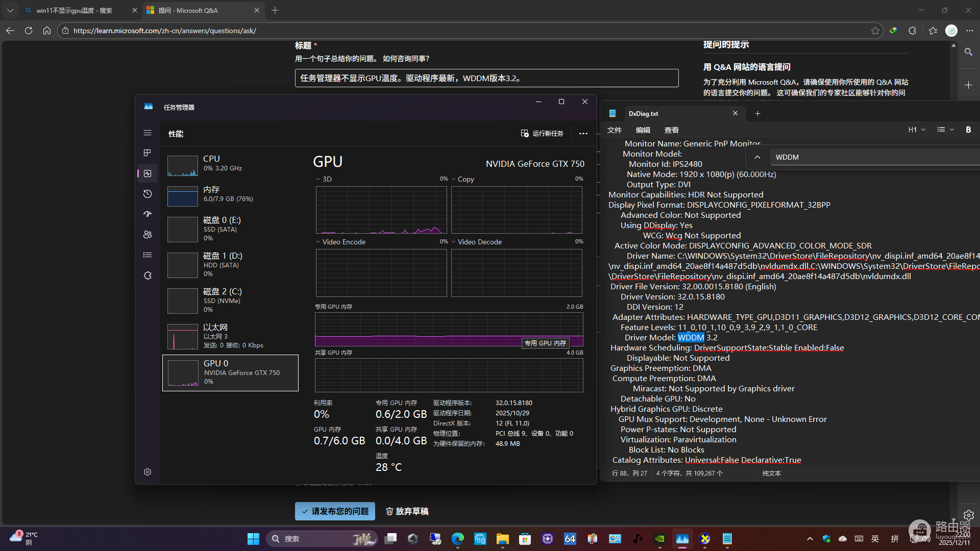Select CPU in performance list
This screenshot has height=551, width=980.
[230, 165]
